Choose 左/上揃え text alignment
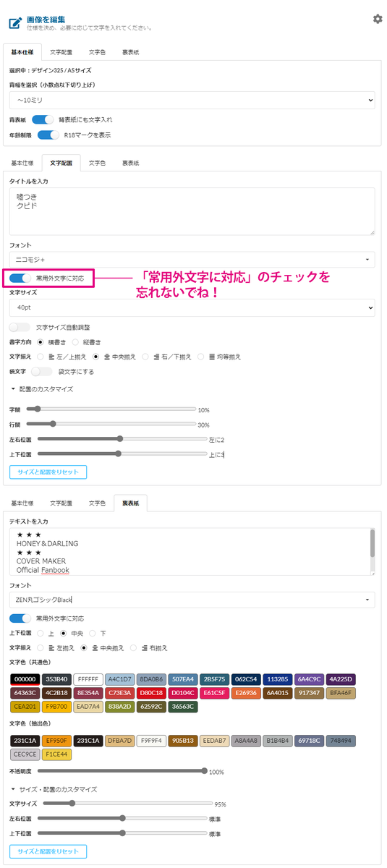 click(41, 357)
